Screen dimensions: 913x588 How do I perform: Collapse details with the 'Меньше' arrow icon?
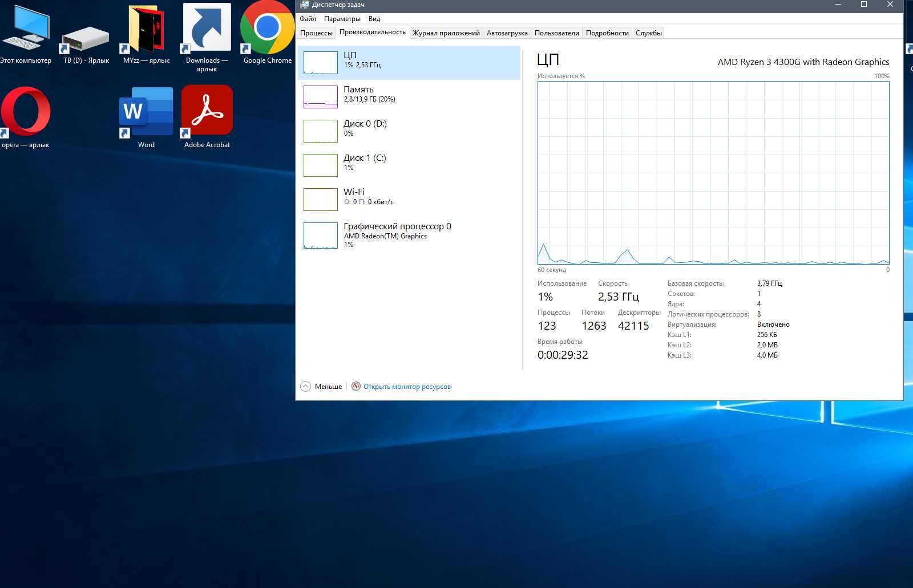point(306,386)
